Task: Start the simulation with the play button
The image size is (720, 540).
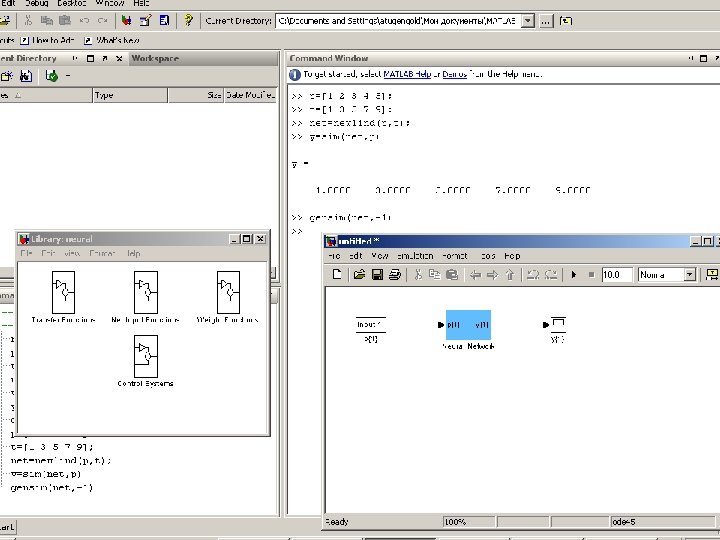Action: tap(573, 274)
